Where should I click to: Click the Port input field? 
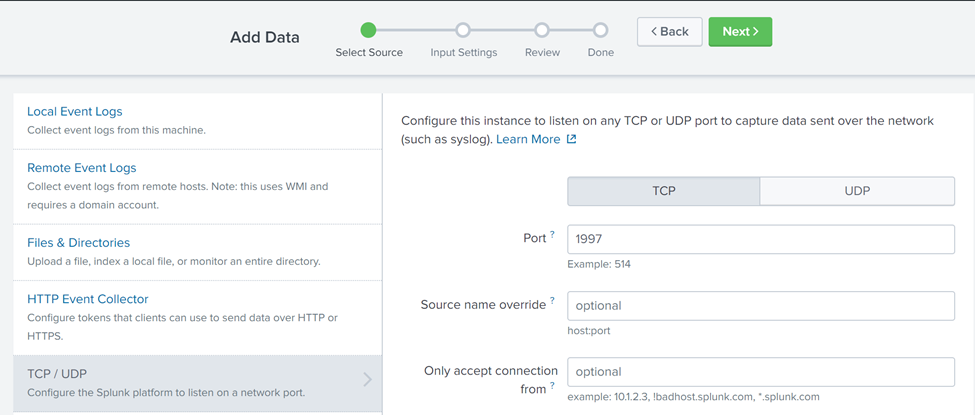[x=760, y=239]
